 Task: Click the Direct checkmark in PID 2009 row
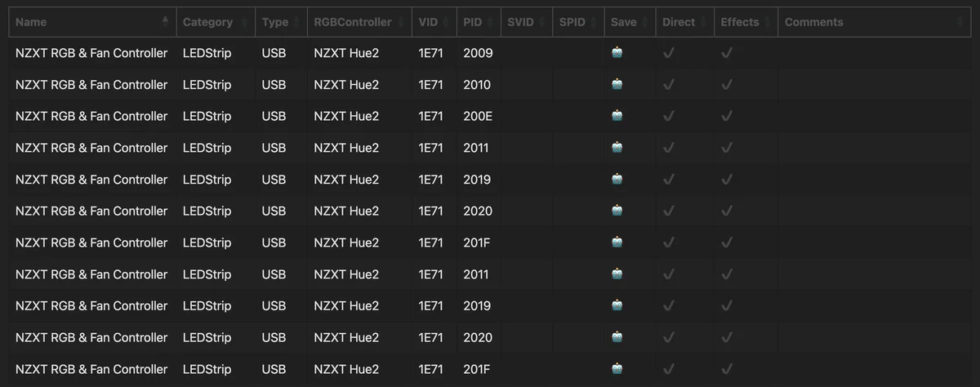[x=668, y=53]
